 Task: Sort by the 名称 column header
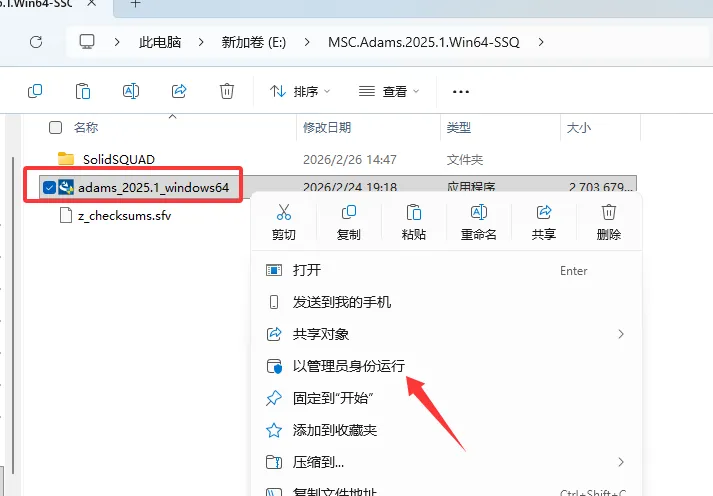tap(86, 127)
